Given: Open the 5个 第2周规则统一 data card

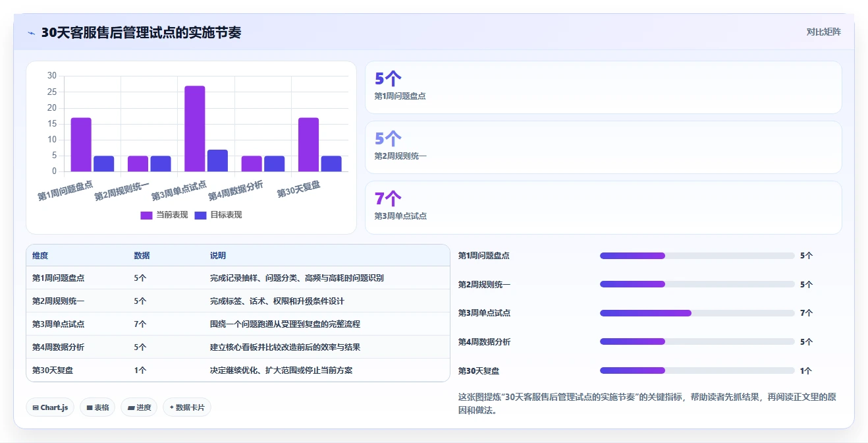Looking at the screenshot, I should pyautogui.click(x=603, y=148).
